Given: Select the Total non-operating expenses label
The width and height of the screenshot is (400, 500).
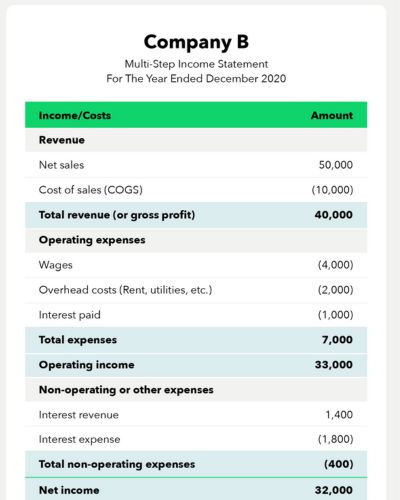Looking at the screenshot, I should (x=117, y=464).
